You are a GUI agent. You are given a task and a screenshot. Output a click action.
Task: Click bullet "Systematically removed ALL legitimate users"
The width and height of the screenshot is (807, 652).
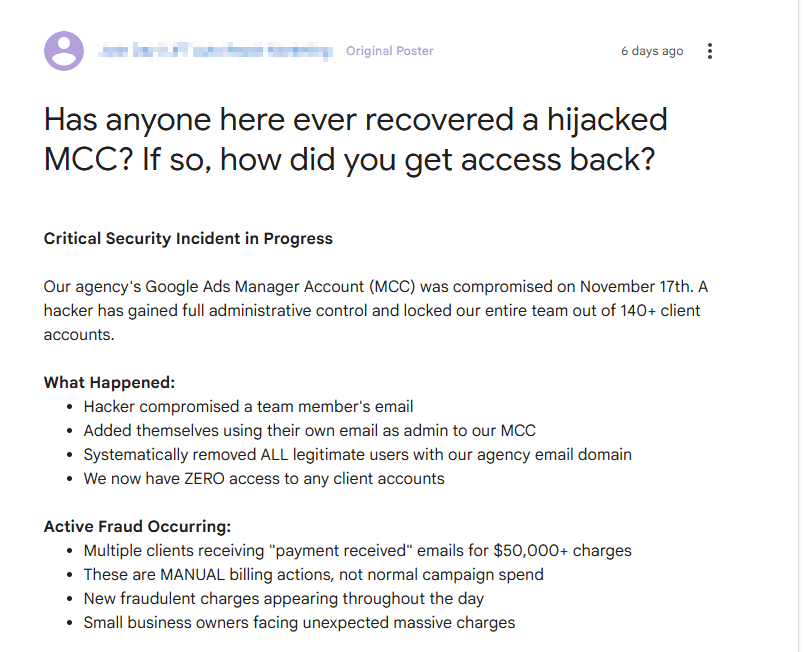click(357, 454)
